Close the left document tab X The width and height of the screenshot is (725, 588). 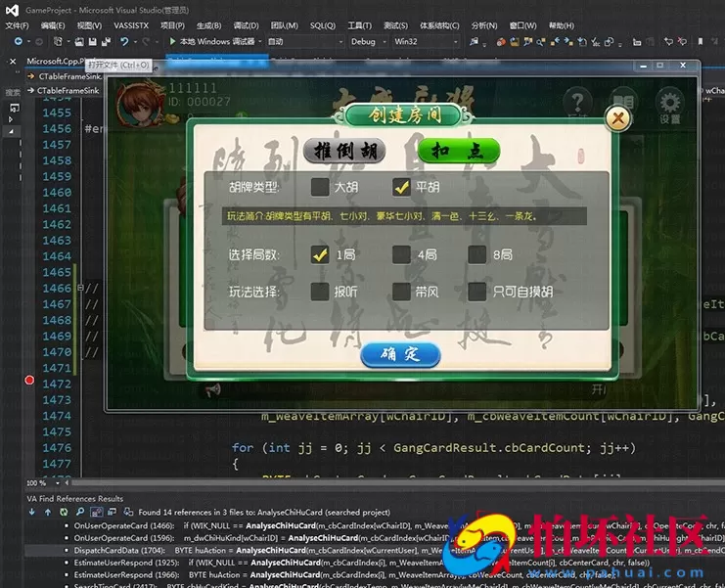[13, 61]
